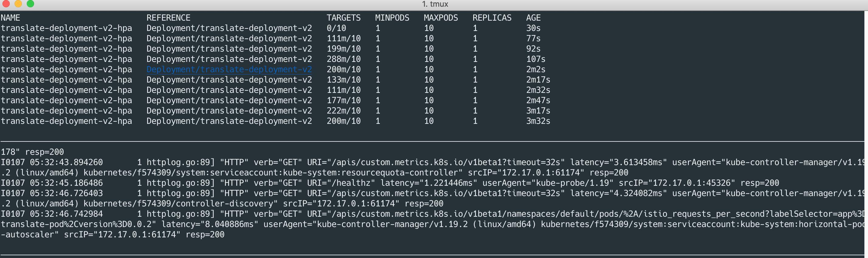Click the 222m/10 targets value
The width and height of the screenshot is (868, 258).
343,111
